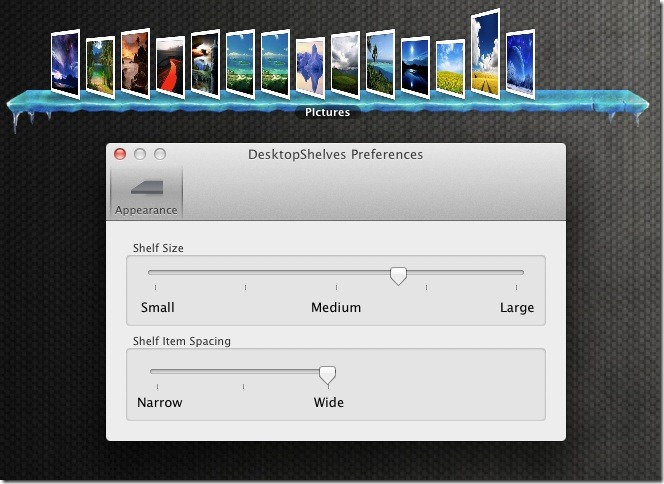Open the dark blue moonlit water picture
Image resolution: width=664 pixels, height=484 pixels.
(x=415, y=68)
